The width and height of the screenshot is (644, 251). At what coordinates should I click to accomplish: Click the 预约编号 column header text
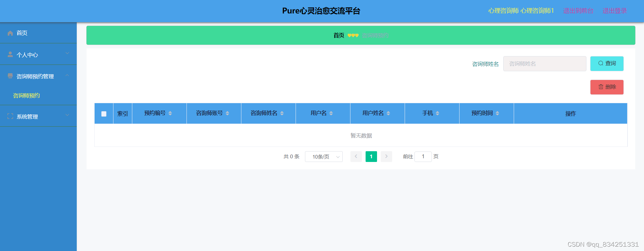[x=155, y=113]
